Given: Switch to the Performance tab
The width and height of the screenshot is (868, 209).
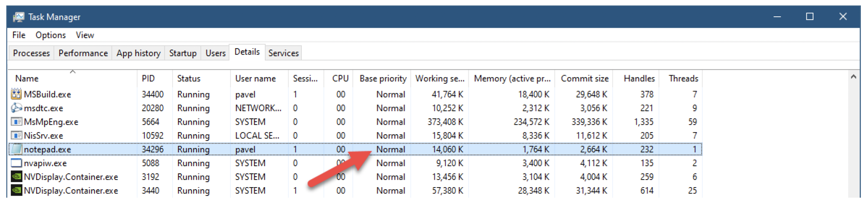Looking at the screenshot, I should pyautogui.click(x=83, y=53).
